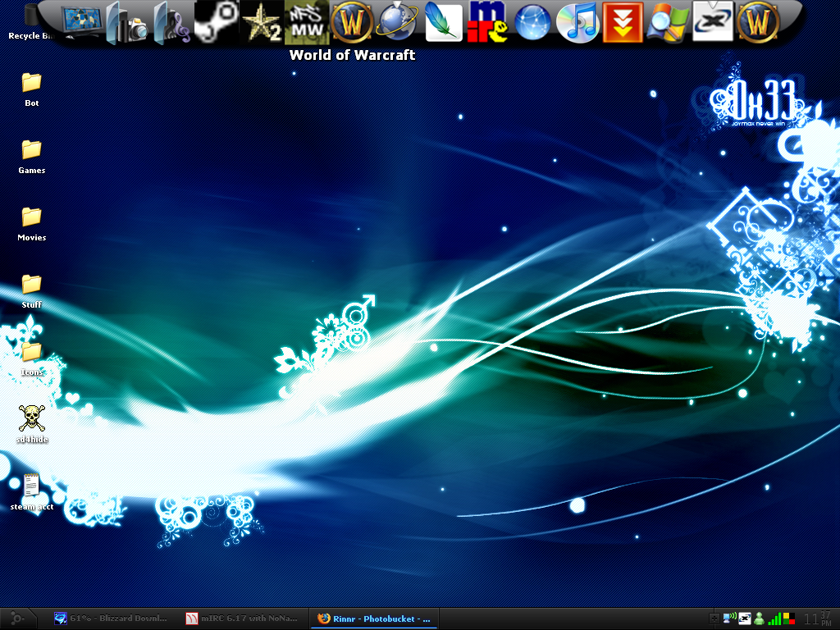The height and width of the screenshot is (630, 840).
Task: Open the monitor icon in the dock
Action: (x=81, y=20)
